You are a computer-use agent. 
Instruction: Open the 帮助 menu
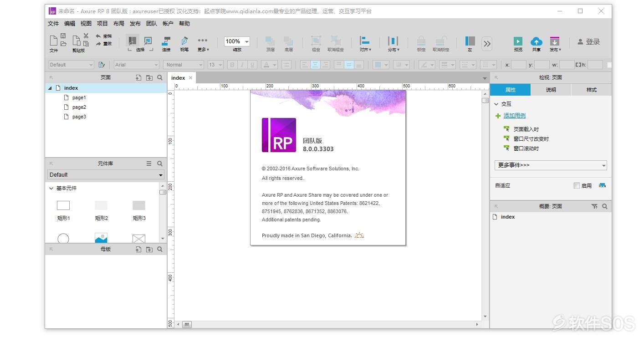coord(184,23)
